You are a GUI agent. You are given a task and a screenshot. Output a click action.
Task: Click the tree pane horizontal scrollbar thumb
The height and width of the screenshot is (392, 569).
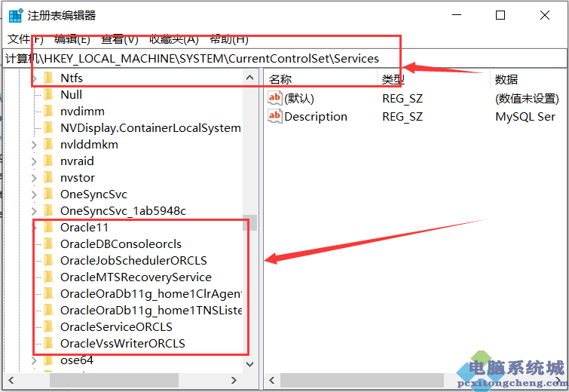click(x=114, y=380)
